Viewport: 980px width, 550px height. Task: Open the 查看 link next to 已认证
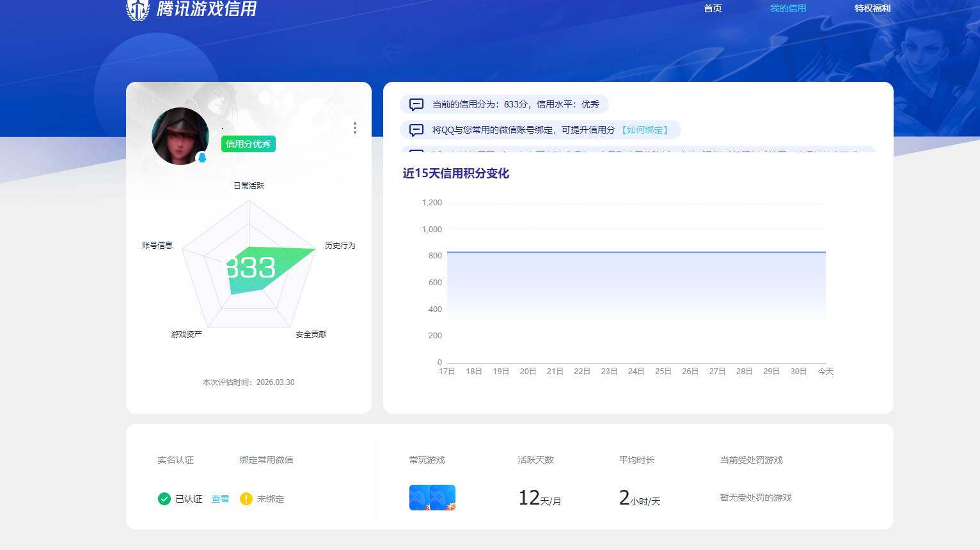220,499
